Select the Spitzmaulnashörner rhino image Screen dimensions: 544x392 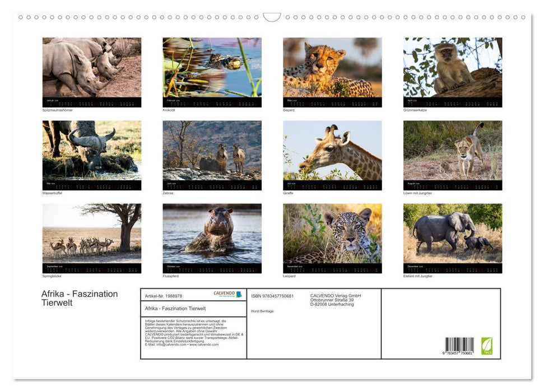(91, 67)
